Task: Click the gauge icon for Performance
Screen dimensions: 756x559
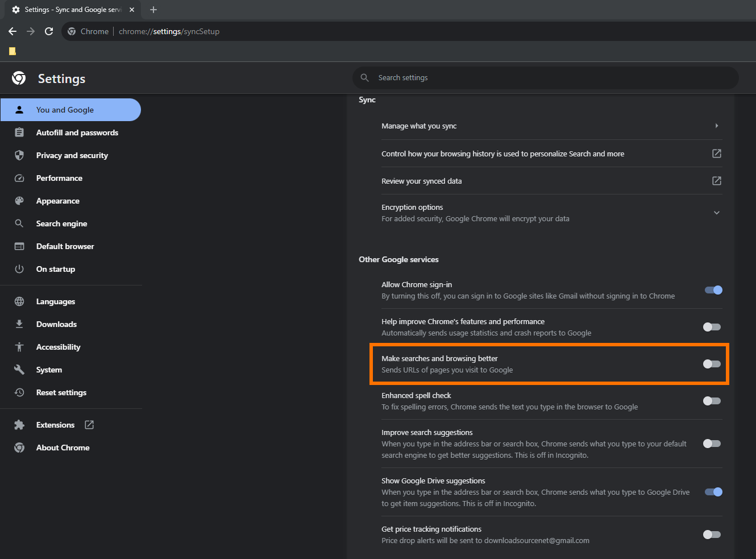Action: (x=19, y=178)
